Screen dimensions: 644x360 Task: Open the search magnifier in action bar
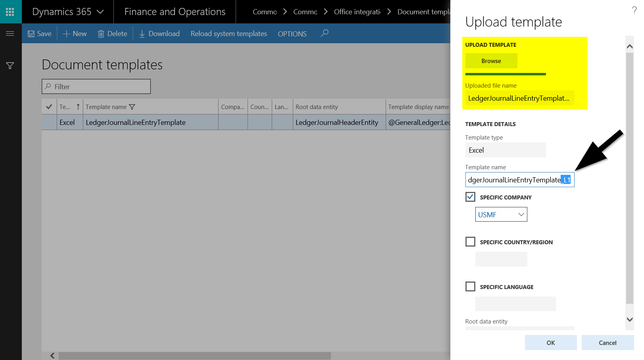point(325,33)
